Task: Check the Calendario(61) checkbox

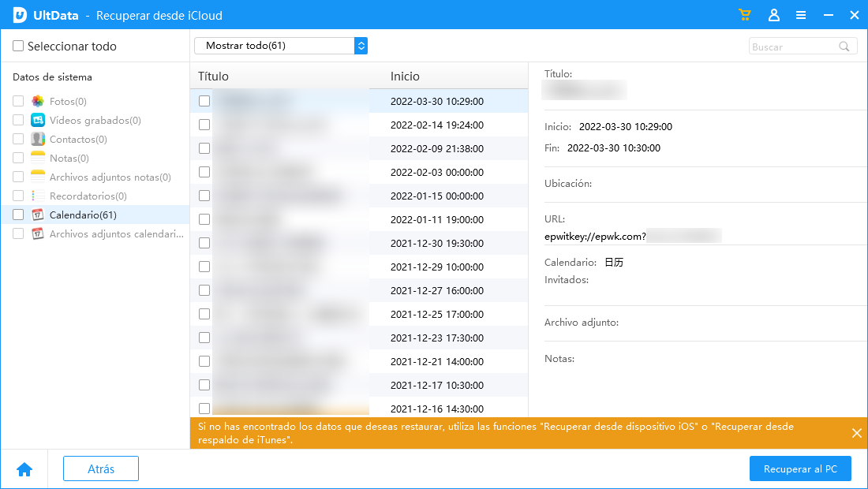Action: click(18, 215)
